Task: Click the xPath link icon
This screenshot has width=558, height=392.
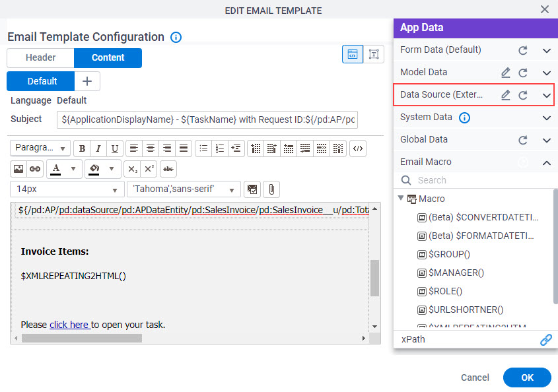Action: tap(546, 340)
